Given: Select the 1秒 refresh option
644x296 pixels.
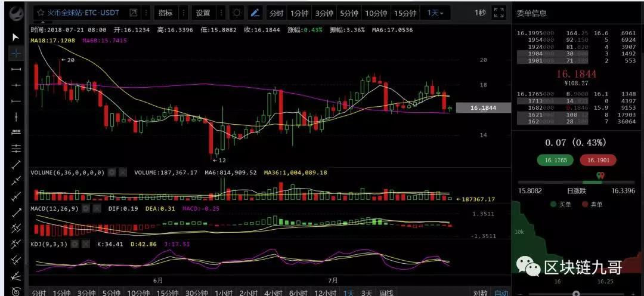Looking at the screenshot, I should pos(479,13).
